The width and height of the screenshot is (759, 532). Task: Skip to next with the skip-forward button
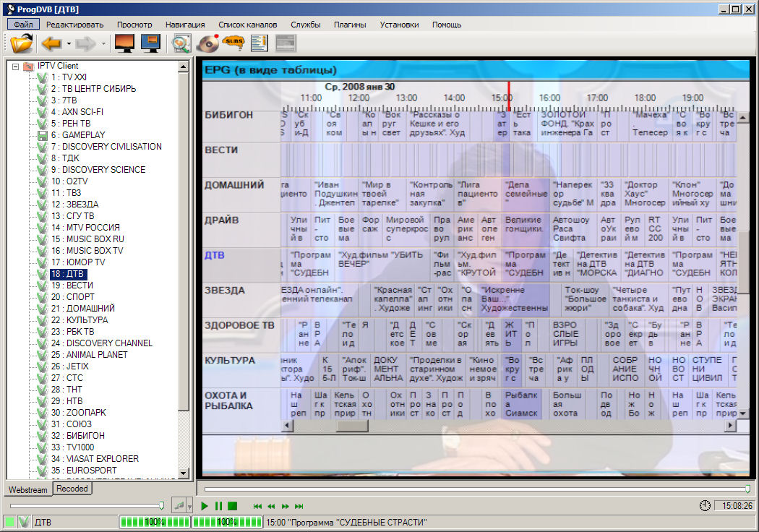[x=299, y=507]
